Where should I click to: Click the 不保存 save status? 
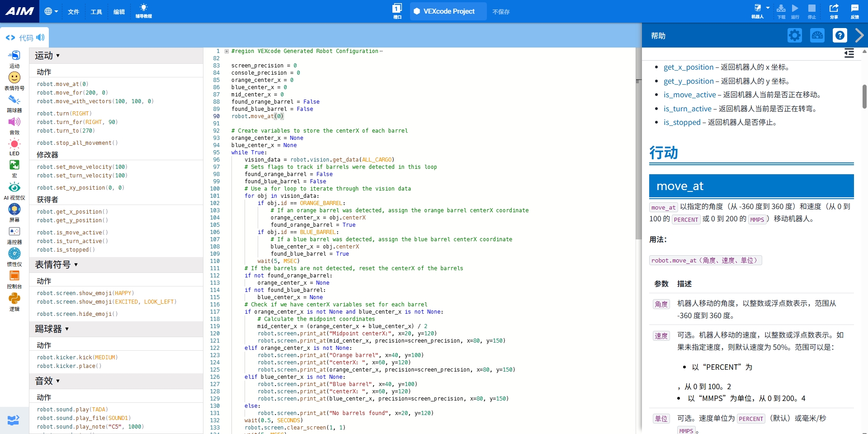501,12
